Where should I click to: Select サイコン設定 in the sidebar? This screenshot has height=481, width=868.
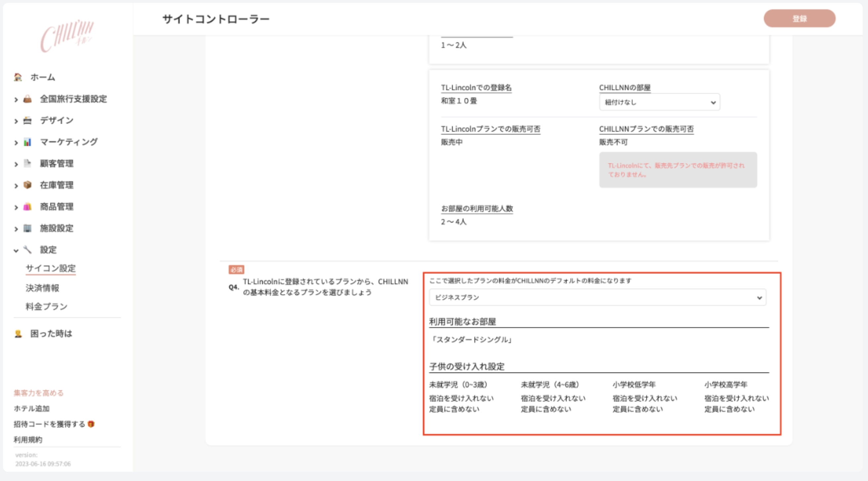point(51,268)
